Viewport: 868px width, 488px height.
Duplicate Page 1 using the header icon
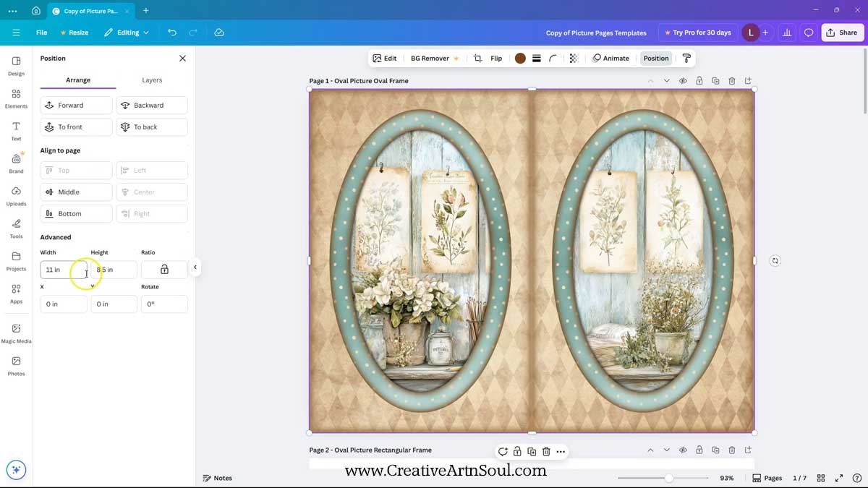pos(715,81)
